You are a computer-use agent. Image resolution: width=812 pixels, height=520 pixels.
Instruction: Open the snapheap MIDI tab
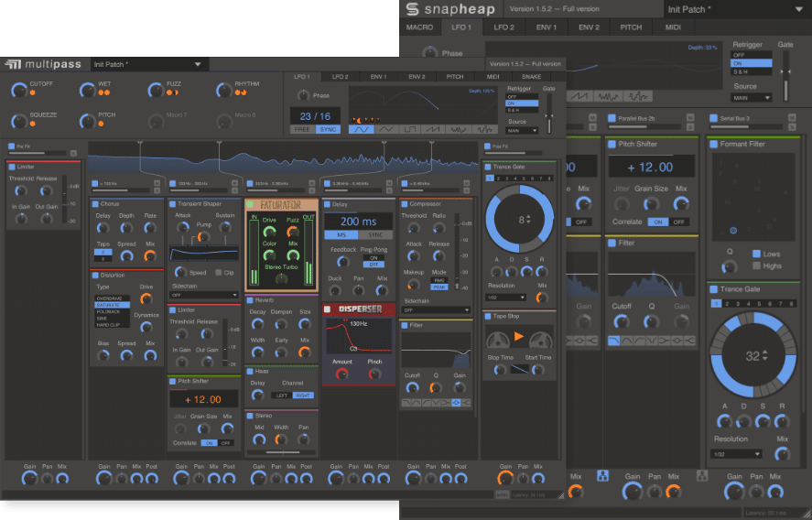(x=673, y=27)
